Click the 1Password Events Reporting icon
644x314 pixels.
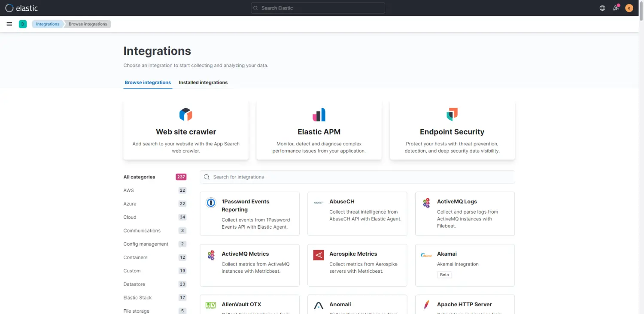(x=211, y=202)
